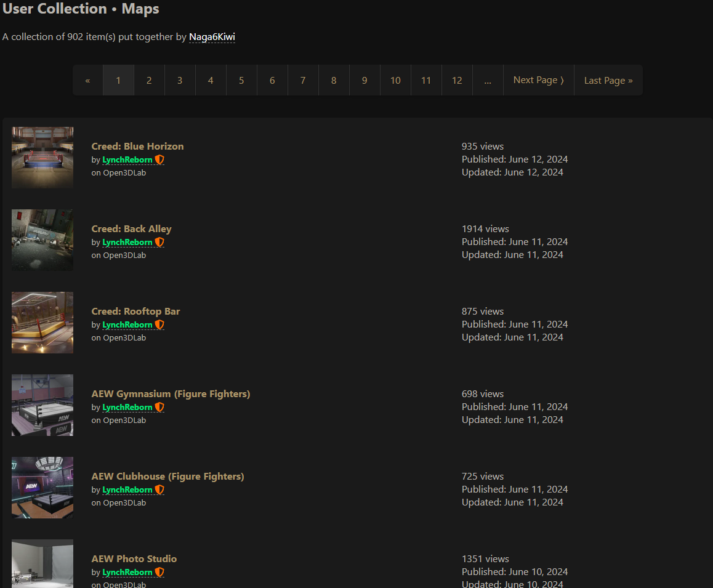The image size is (713, 588).
Task: Open page 9 in pagination
Action: [365, 81]
